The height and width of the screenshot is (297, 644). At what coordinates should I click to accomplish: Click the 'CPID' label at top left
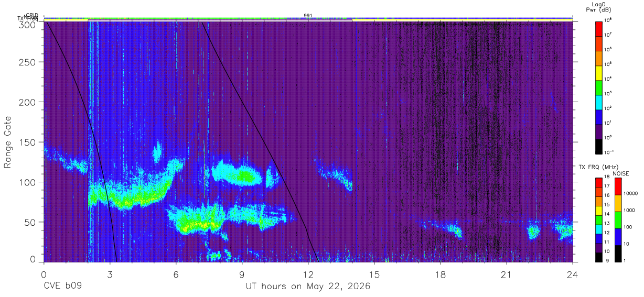pos(31,15)
